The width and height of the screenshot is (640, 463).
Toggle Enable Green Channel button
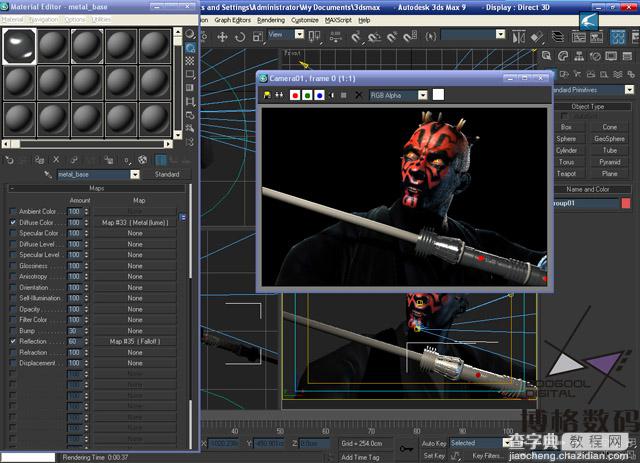pos(307,96)
